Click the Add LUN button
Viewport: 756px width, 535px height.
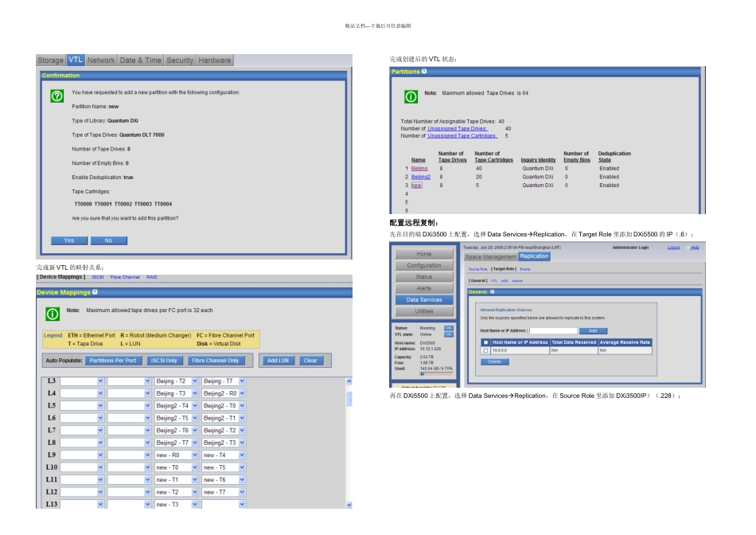click(x=278, y=361)
